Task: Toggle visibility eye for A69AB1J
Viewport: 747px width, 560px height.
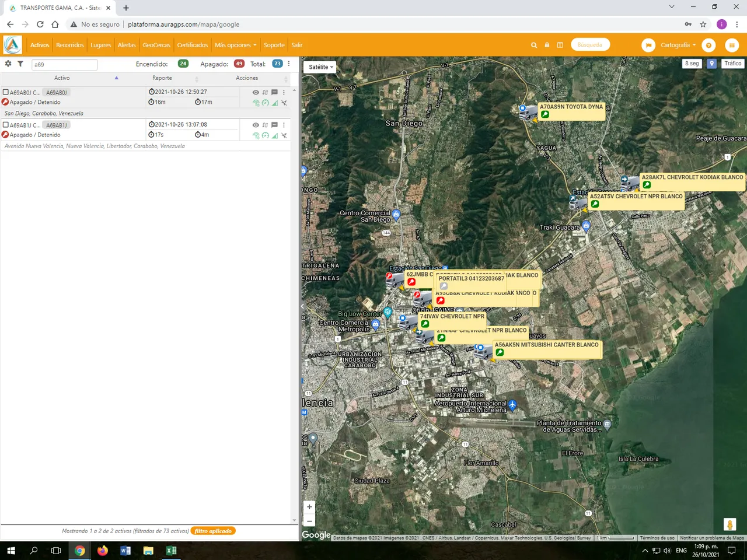Action: pyautogui.click(x=256, y=125)
